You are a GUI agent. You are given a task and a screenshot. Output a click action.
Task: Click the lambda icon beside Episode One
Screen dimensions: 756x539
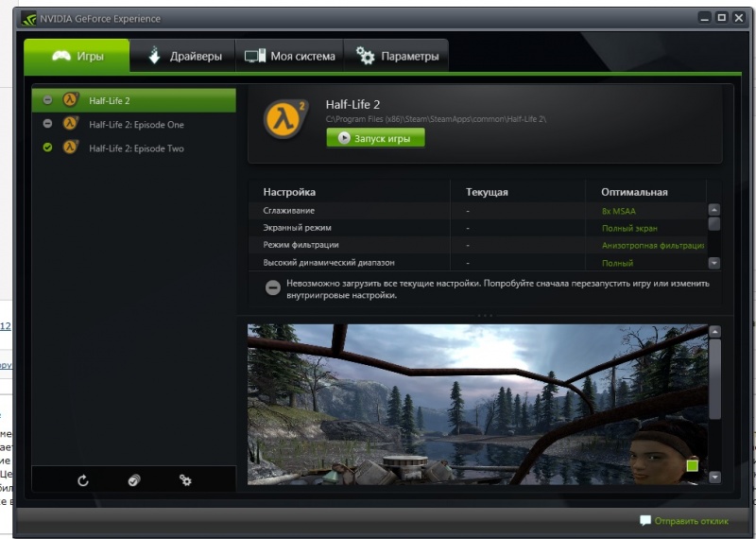click(x=70, y=124)
